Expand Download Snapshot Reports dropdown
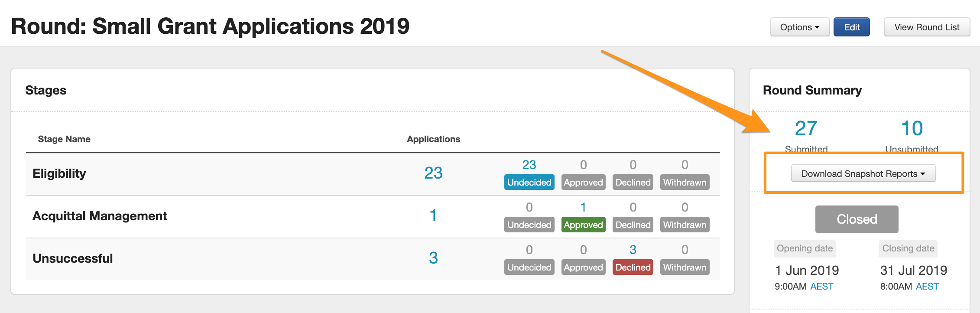This screenshot has width=980, height=313. pyautogui.click(x=863, y=174)
